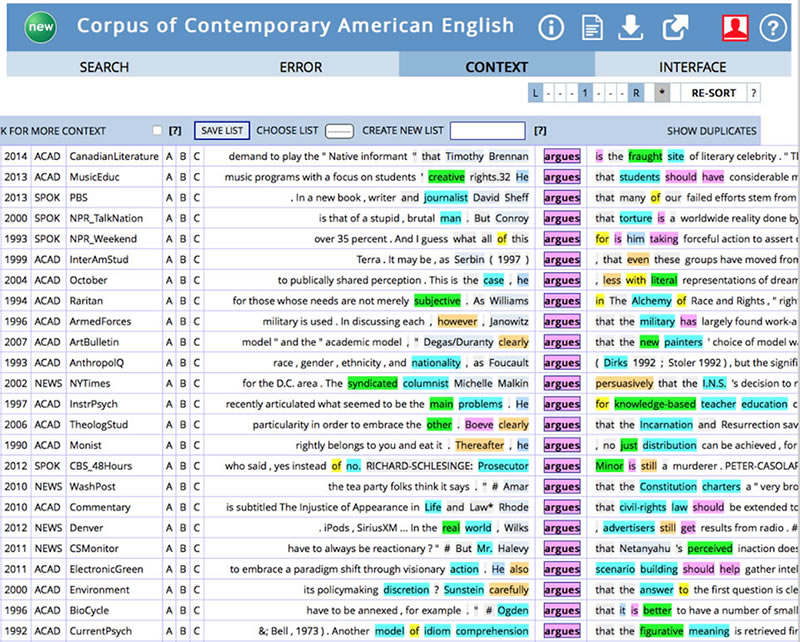The image size is (800, 642).
Task: Open the INTERFACE tab
Action: pos(692,67)
